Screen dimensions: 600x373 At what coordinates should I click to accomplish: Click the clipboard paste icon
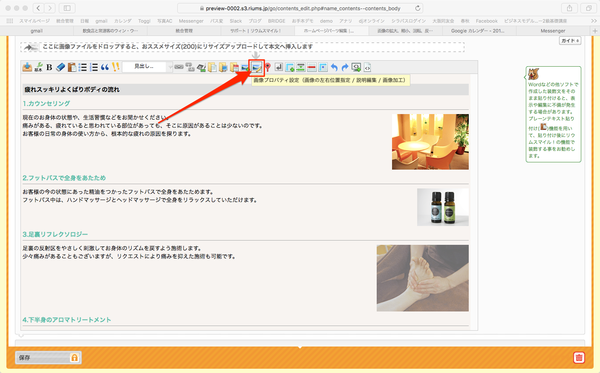click(x=72, y=67)
